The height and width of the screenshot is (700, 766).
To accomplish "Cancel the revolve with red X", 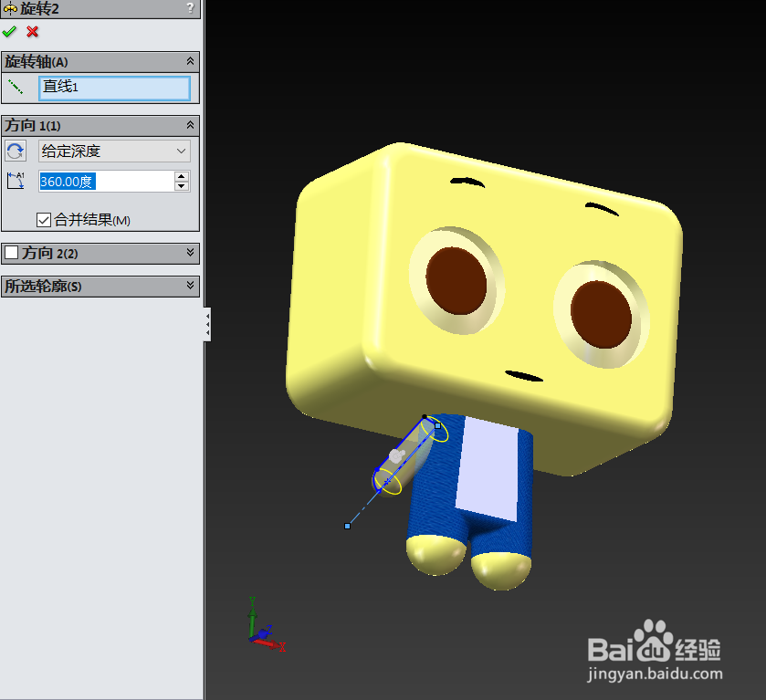I will click(32, 32).
